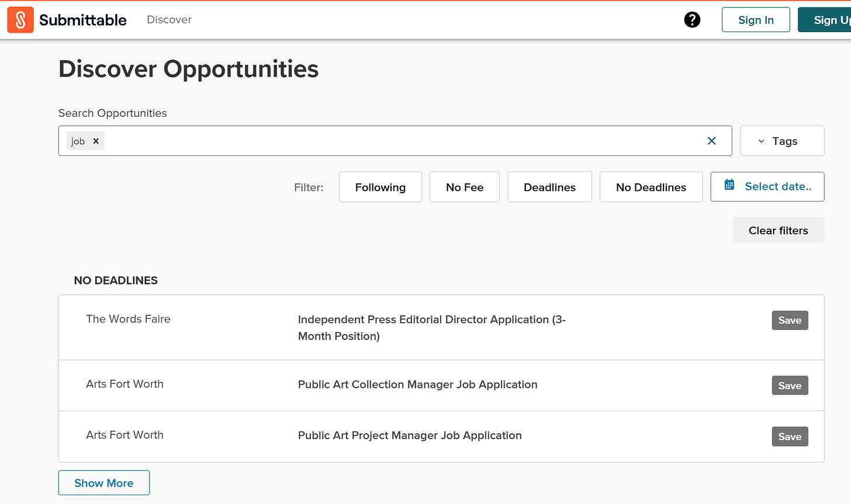Screen dimensions: 851x504
Task: Toggle the No Fee filter
Action: [465, 187]
